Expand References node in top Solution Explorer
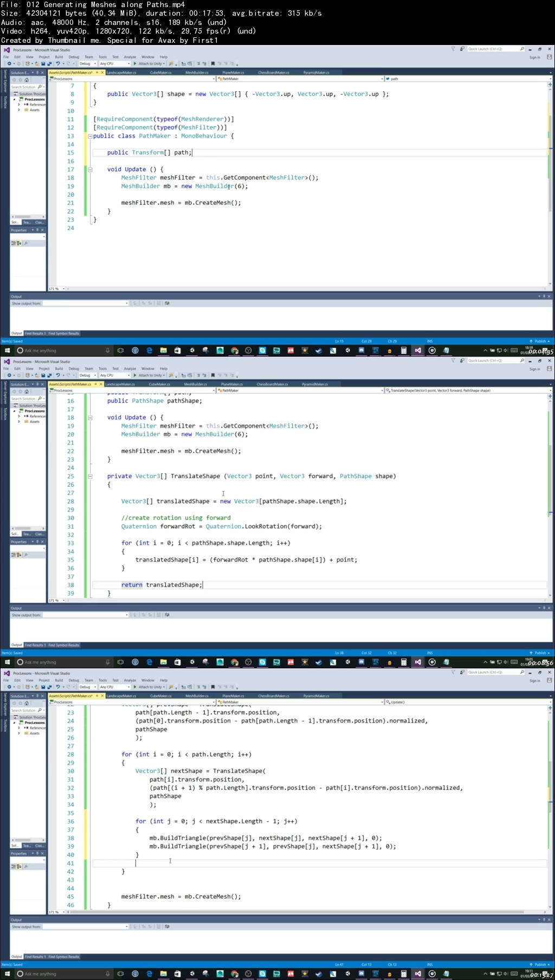555x980 pixels. point(19,105)
